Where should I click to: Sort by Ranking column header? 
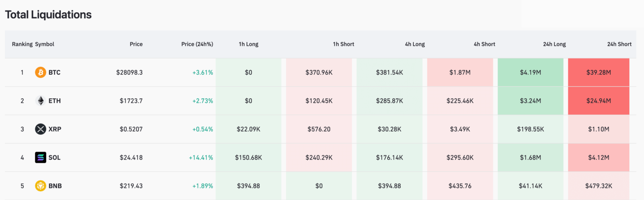point(22,44)
